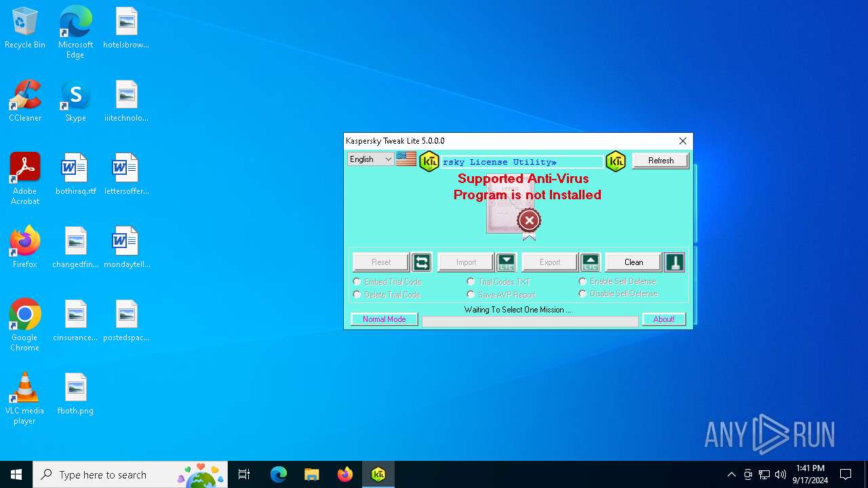Open the Skype desktop shortcut
The width and height of the screenshot is (868, 488).
coord(75,102)
